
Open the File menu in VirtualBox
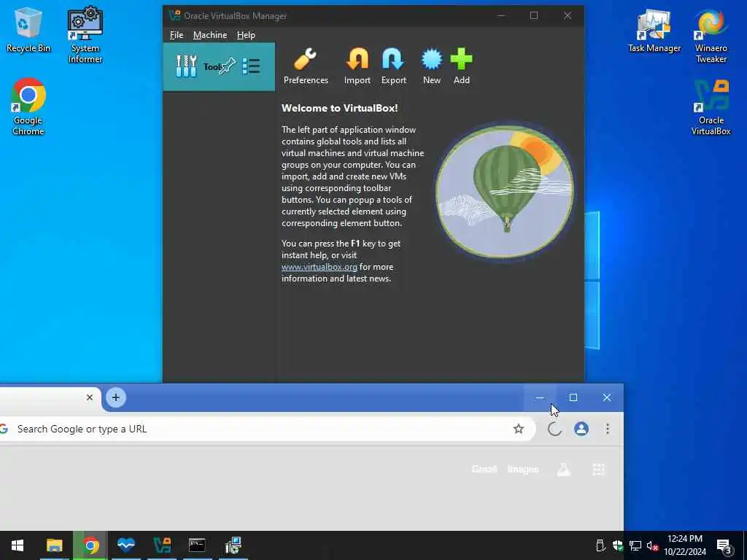click(177, 35)
